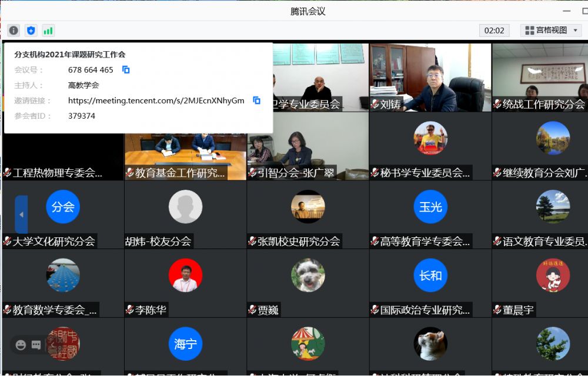Select 刘铸's video tile

[430, 76]
